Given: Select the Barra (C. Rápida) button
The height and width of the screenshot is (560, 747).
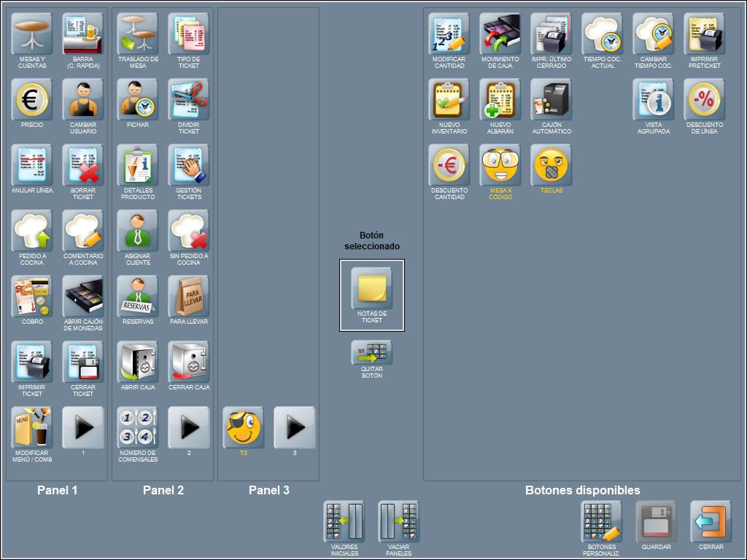Looking at the screenshot, I should tap(83, 34).
